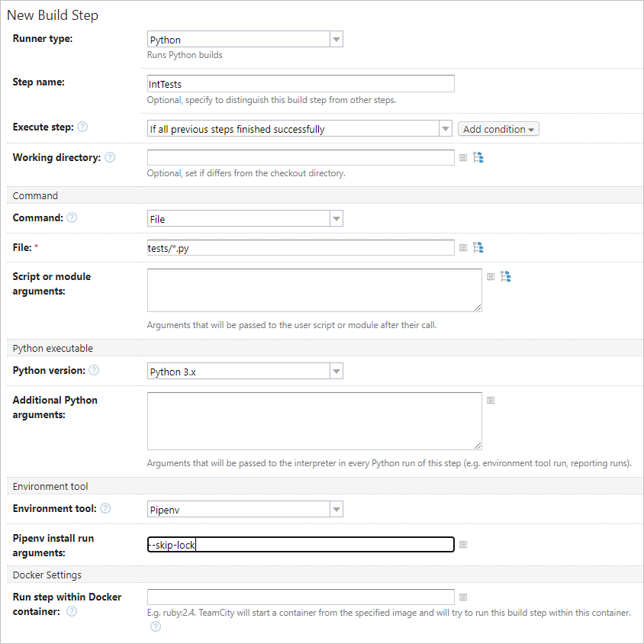The width and height of the screenshot is (644, 644).
Task: Browse the file tree for the File field
Action: click(x=478, y=247)
